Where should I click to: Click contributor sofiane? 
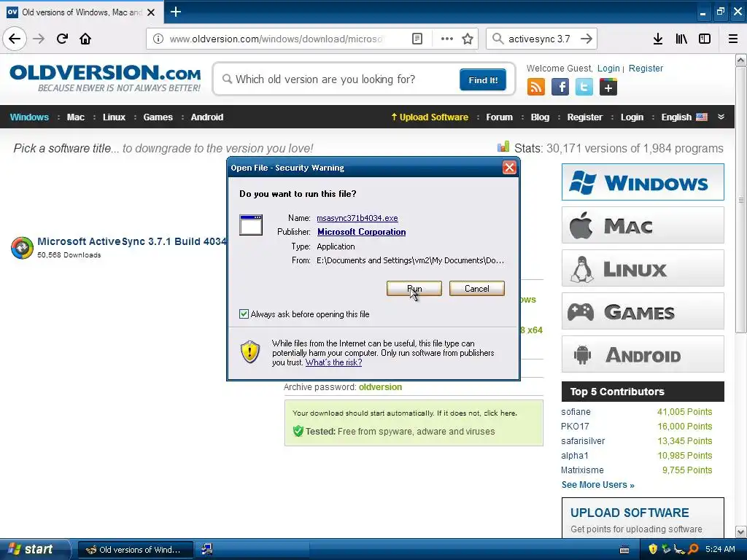click(x=576, y=412)
